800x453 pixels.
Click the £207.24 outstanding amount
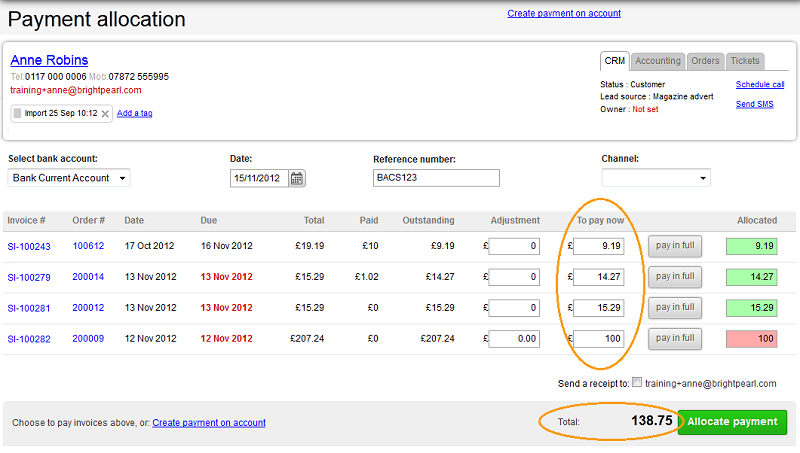pos(437,339)
